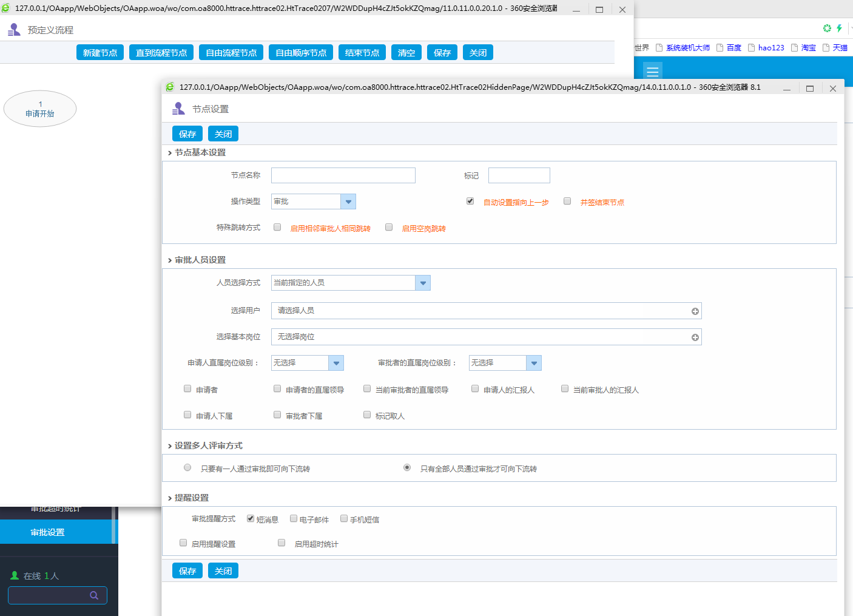Screen dimensions: 853x616
Task: Click the 清空 button in the flow window
Action: tap(406, 53)
